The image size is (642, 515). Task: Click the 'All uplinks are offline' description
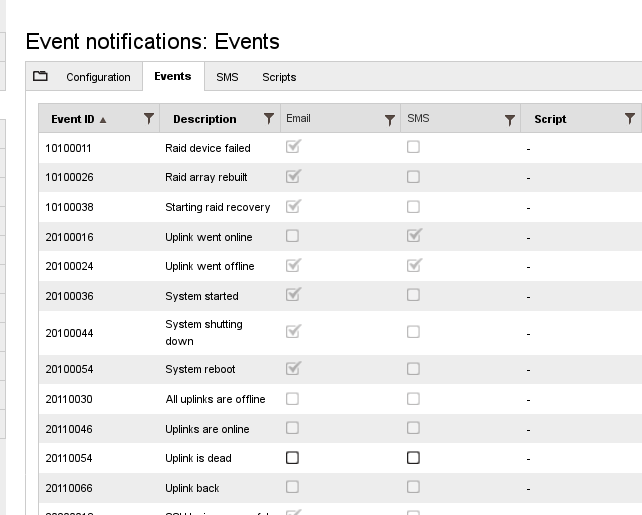click(x=215, y=399)
